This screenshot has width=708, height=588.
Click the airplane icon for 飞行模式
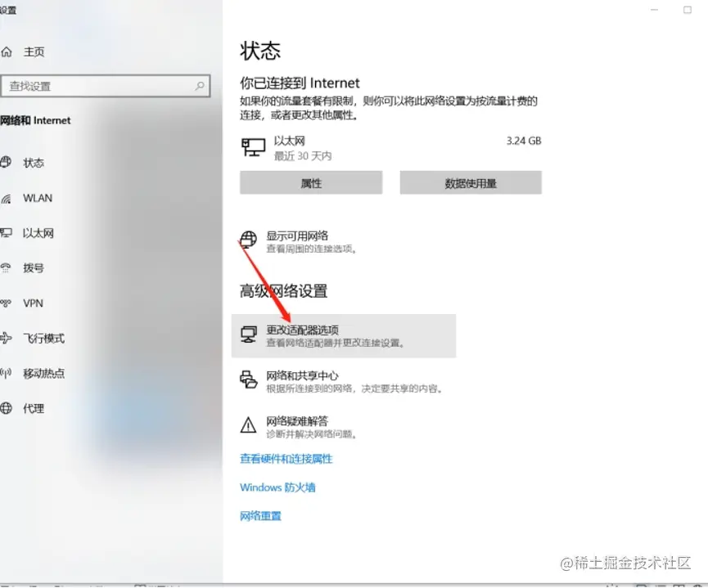pyautogui.click(x=6, y=338)
